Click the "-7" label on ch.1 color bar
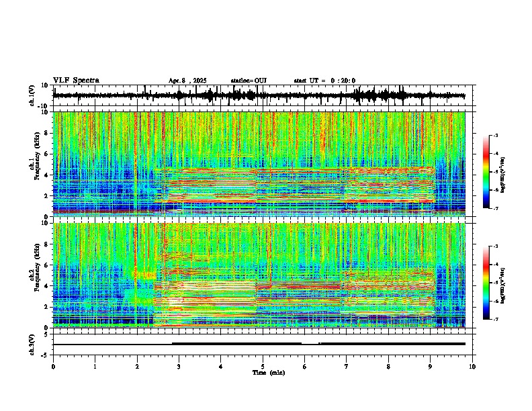Image resolution: width=532 pixels, height=411 pixels. point(496,208)
